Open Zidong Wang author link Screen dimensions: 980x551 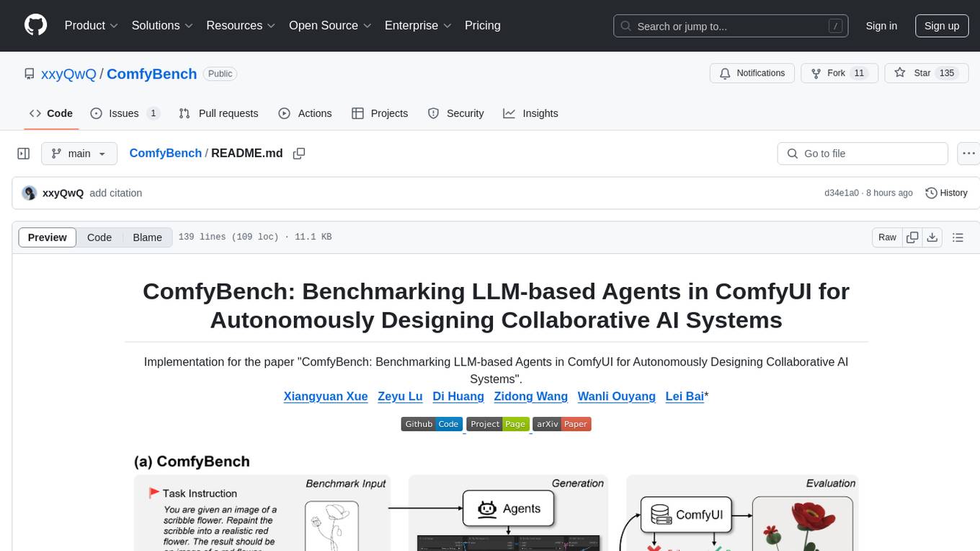click(530, 396)
